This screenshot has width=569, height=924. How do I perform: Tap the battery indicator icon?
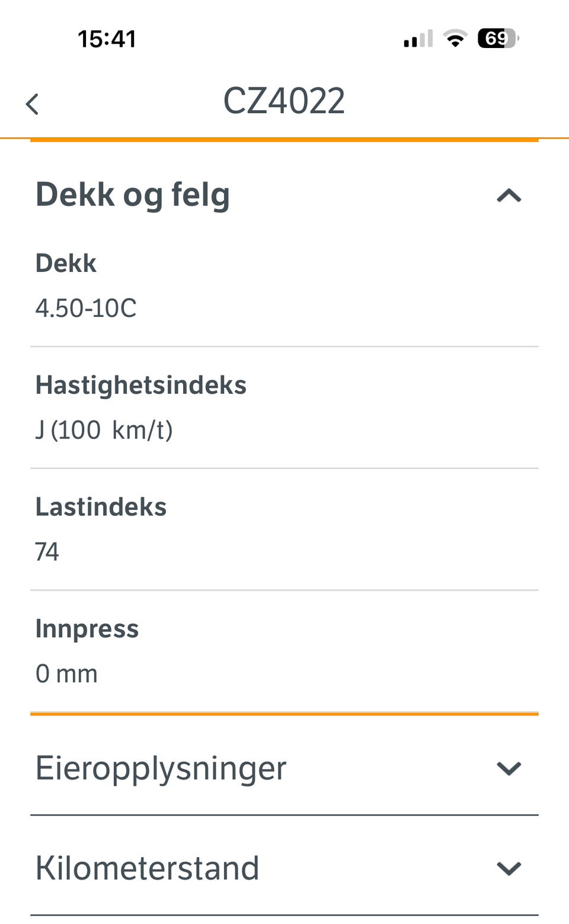[498, 38]
